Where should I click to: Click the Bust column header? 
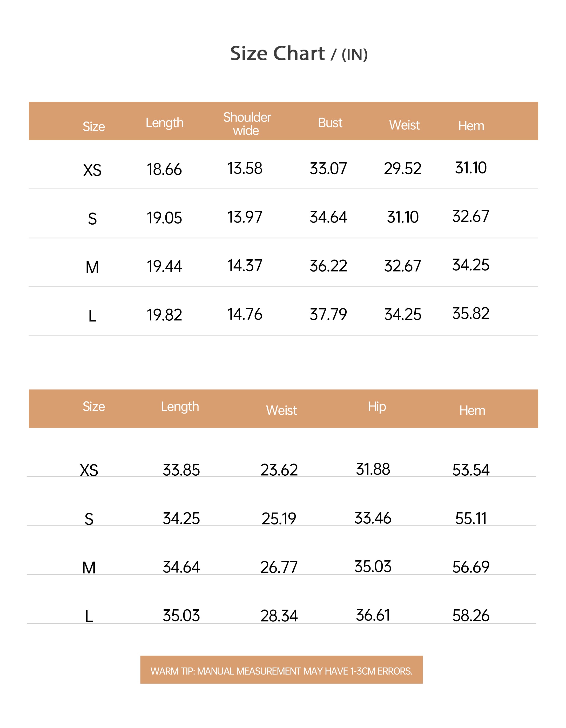tap(330, 123)
